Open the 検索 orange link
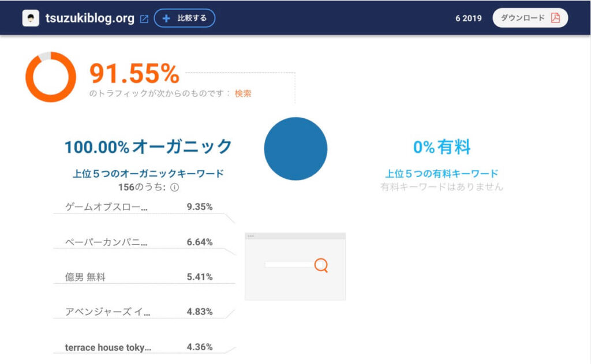 [243, 93]
